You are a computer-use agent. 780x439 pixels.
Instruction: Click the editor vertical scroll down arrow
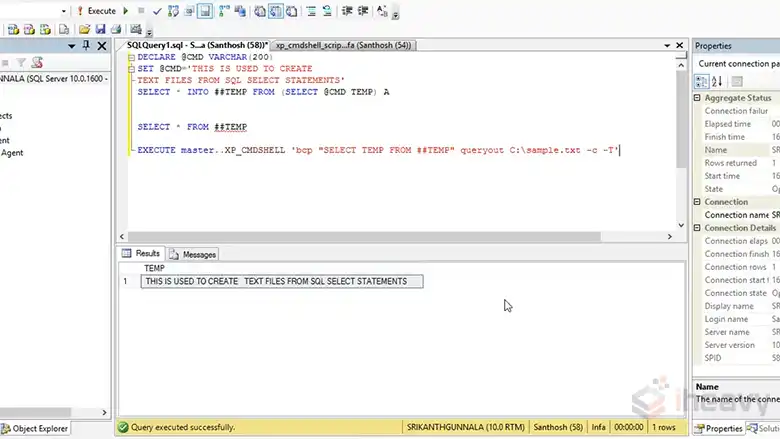tap(681, 225)
